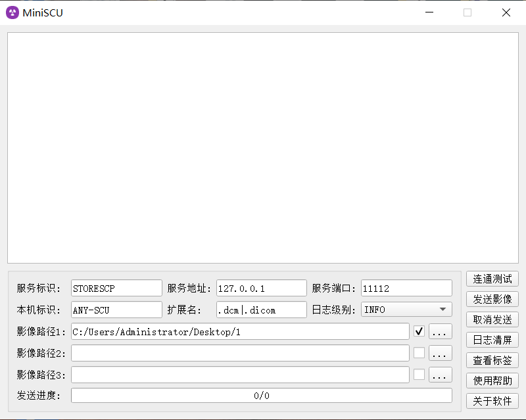Click the 服务端口: label
Image resolution: width=526 pixels, height=420 pixels.
click(334, 289)
